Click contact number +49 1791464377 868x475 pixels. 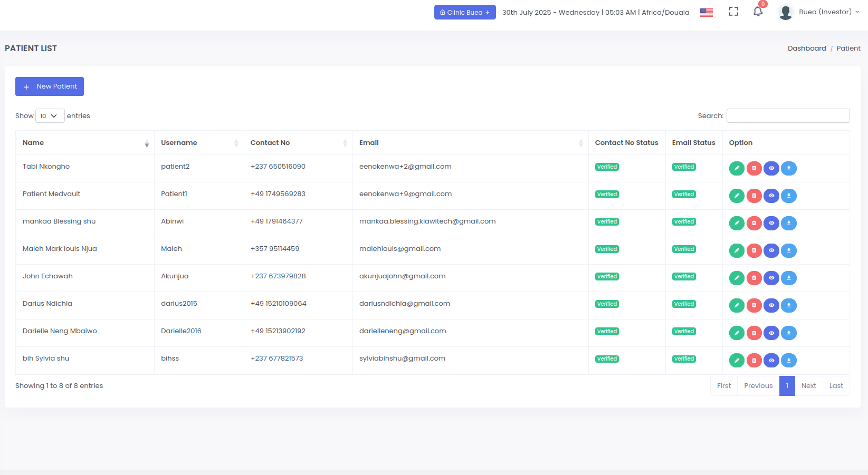click(276, 221)
